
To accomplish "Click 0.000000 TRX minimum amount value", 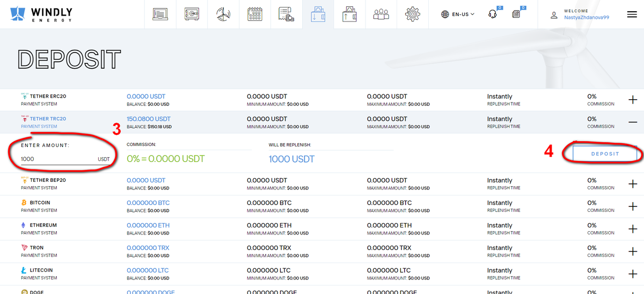I will click(269, 248).
